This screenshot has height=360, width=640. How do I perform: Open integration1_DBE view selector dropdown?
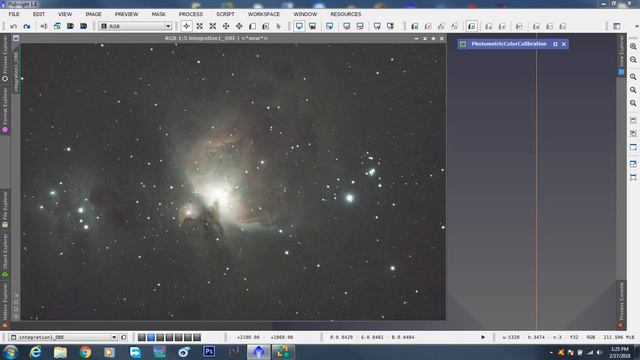click(x=63, y=337)
